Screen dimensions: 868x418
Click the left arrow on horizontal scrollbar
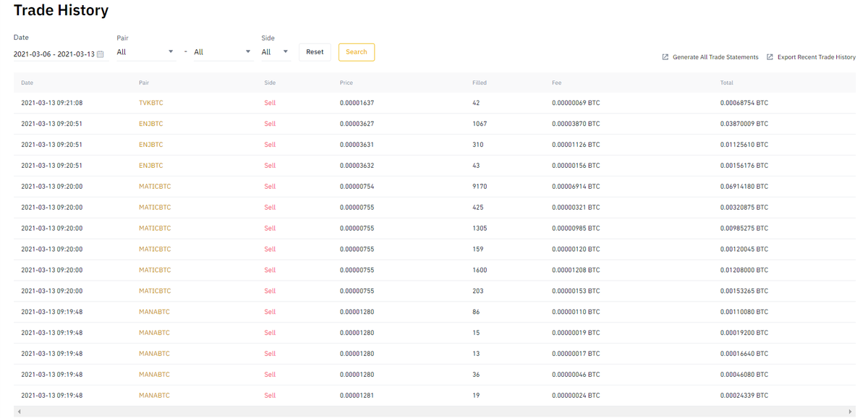click(19, 411)
